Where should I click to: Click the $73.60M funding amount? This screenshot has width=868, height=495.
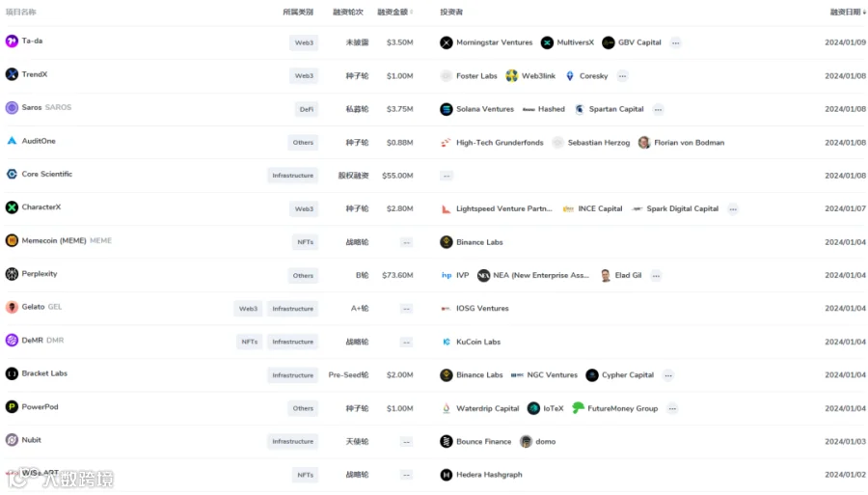(397, 275)
